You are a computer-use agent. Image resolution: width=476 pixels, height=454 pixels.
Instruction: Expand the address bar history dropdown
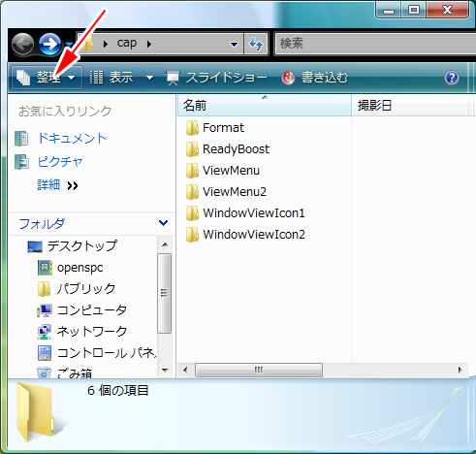234,44
